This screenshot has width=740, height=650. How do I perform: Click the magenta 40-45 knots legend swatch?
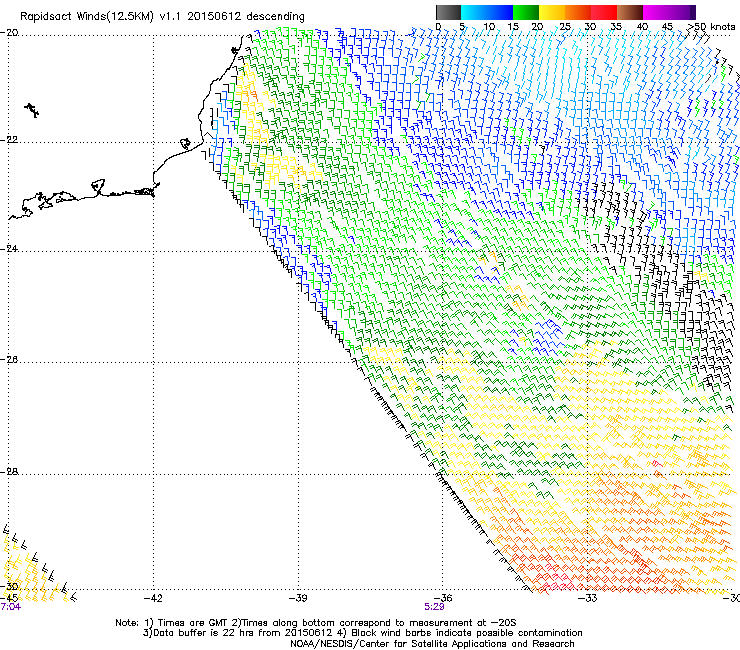pos(656,12)
